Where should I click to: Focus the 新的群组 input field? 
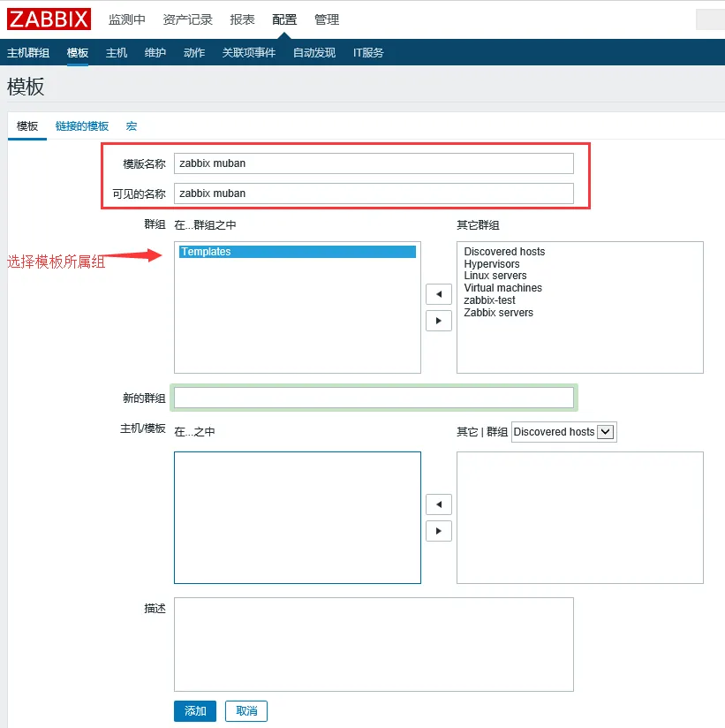pyautogui.click(x=374, y=398)
